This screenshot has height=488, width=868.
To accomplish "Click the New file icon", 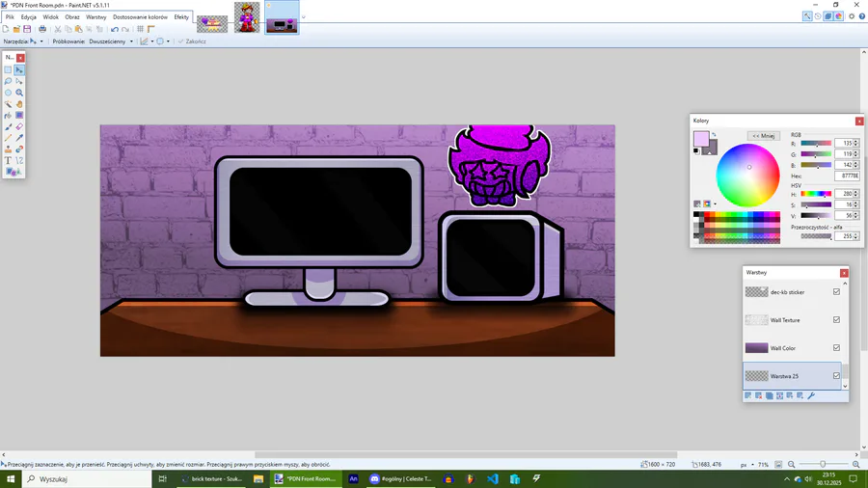I will pyautogui.click(x=6, y=29).
